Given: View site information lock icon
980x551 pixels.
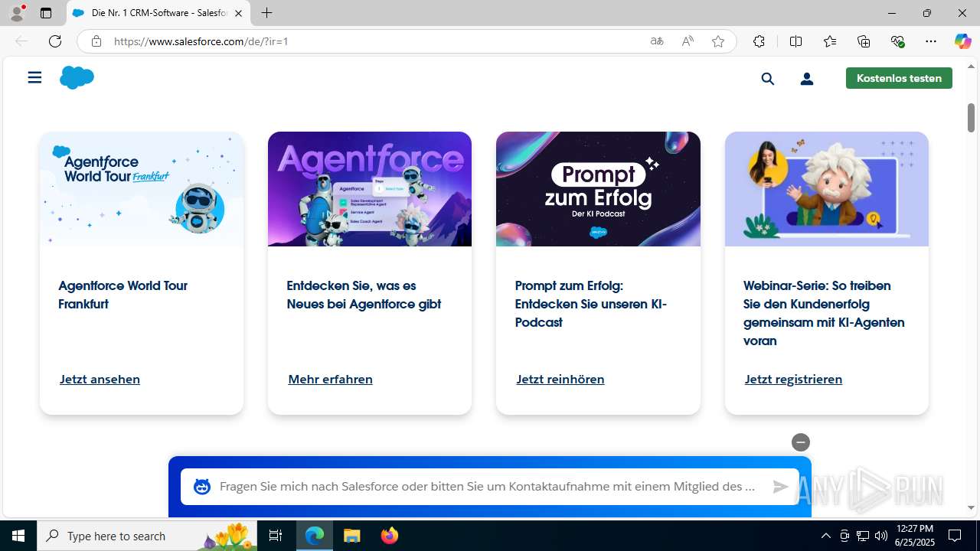Looking at the screenshot, I should point(96,41).
